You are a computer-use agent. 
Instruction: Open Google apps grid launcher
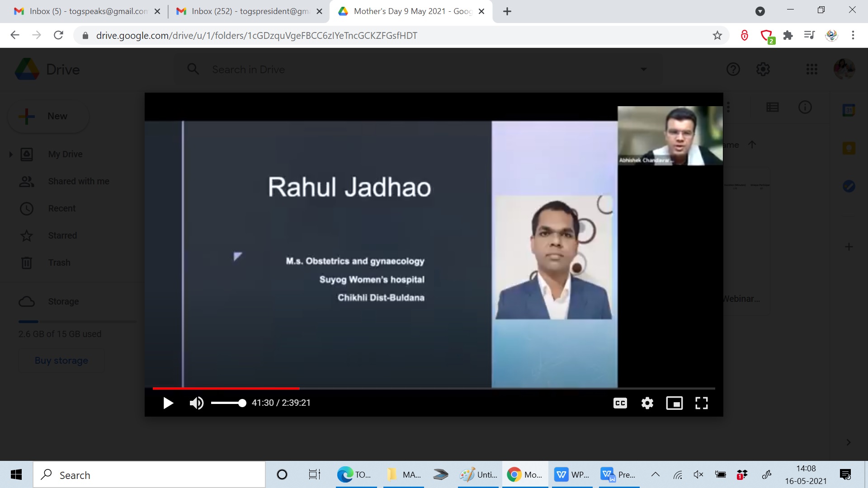coord(812,70)
